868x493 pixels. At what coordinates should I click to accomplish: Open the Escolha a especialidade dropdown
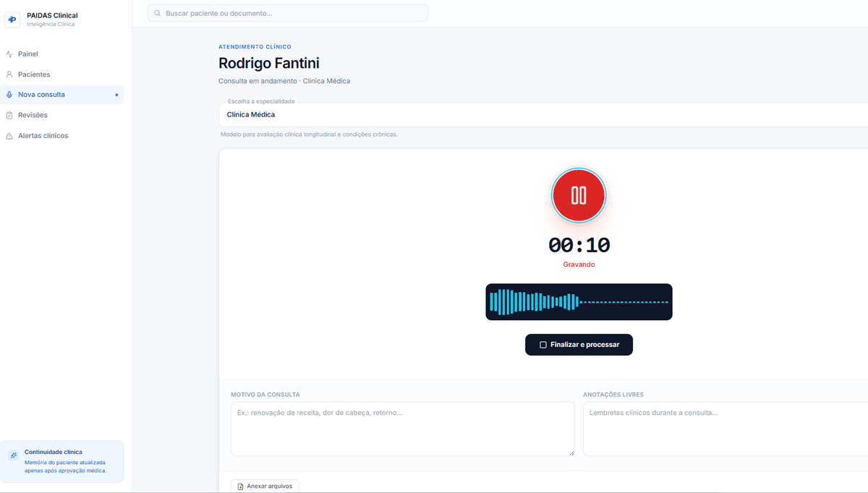pyautogui.click(x=543, y=114)
